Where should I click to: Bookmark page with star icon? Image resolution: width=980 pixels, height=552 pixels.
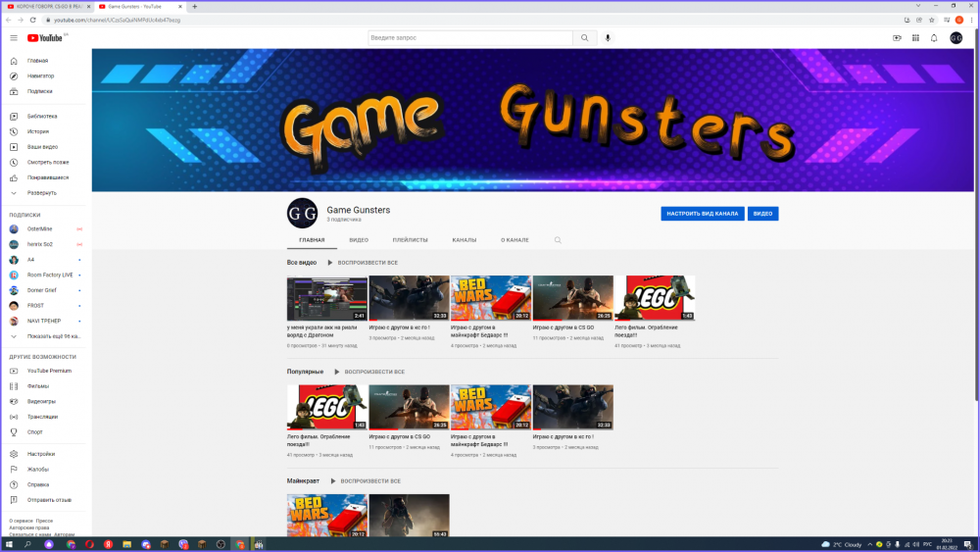point(931,20)
